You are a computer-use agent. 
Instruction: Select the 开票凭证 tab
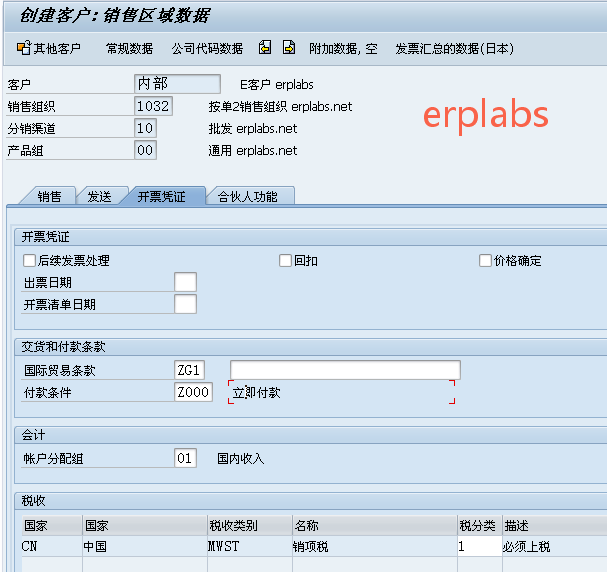point(162,196)
